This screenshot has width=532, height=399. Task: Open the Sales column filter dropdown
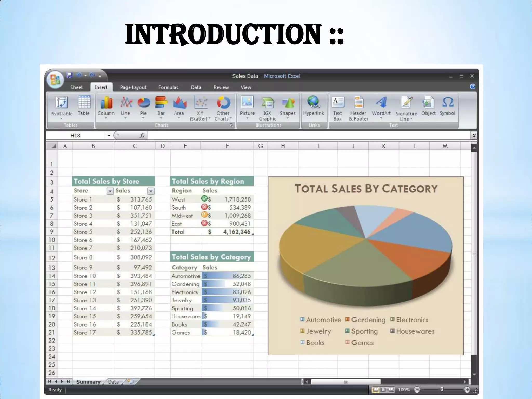coord(151,191)
